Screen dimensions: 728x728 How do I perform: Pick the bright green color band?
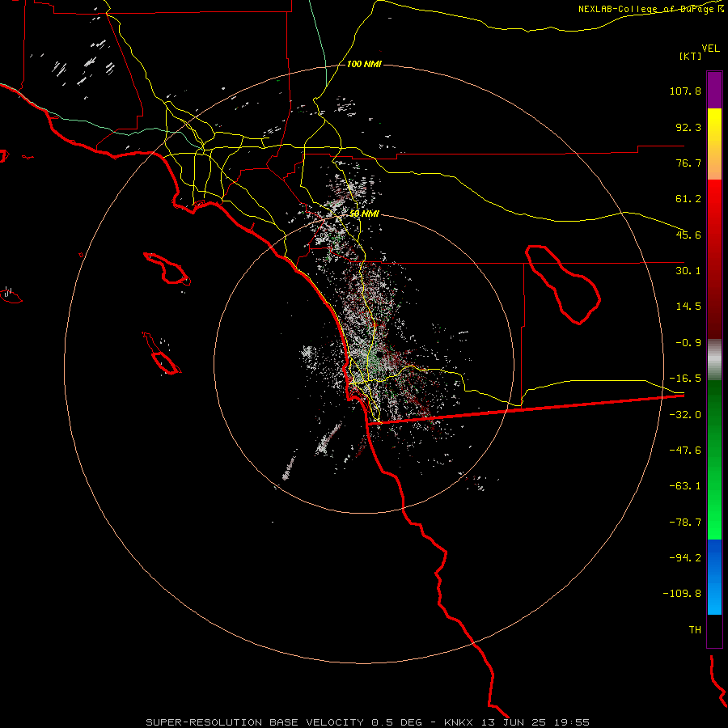714,459
